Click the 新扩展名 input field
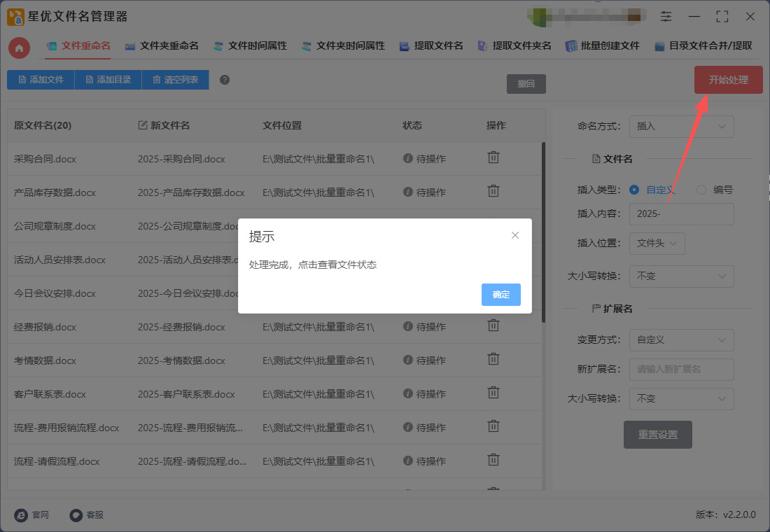 tap(681, 369)
